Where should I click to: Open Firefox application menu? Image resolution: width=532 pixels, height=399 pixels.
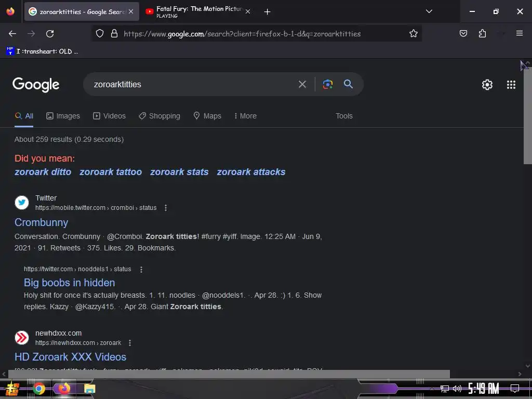coord(519,33)
